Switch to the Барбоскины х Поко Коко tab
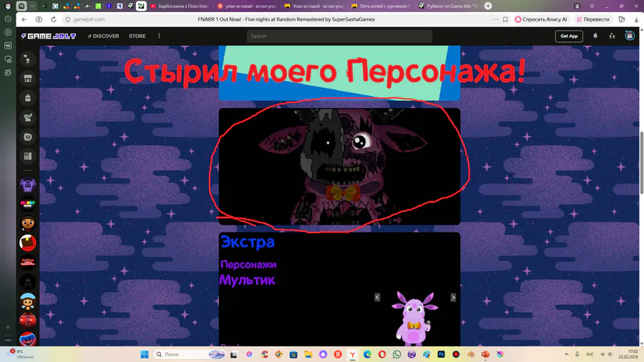This screenshot has height=362, width=644. (x=180, y=6)
